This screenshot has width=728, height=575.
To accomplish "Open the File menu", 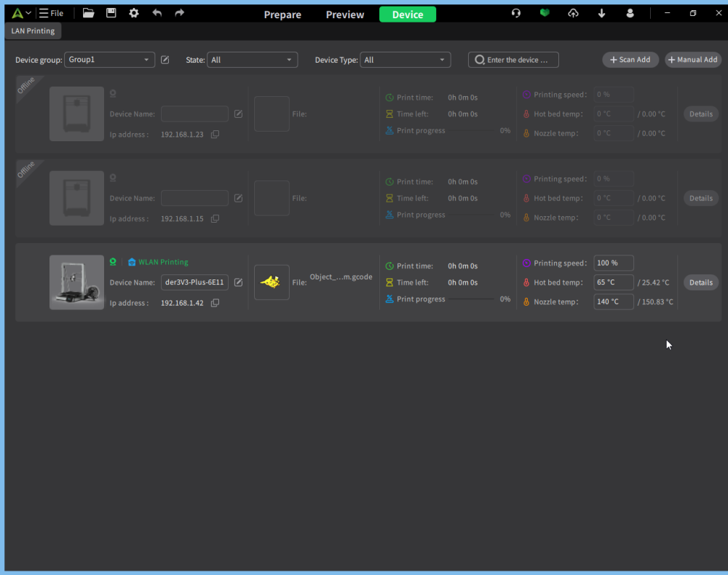I will tap(51, 13).
